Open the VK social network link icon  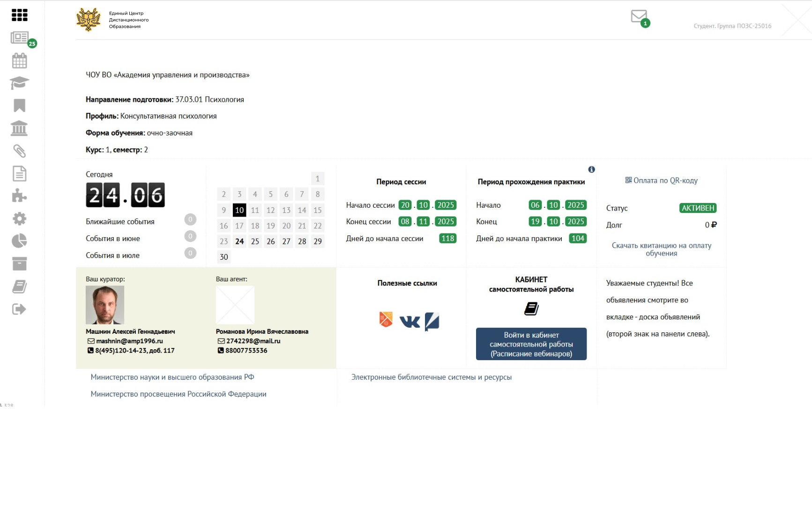click(410, 321)
